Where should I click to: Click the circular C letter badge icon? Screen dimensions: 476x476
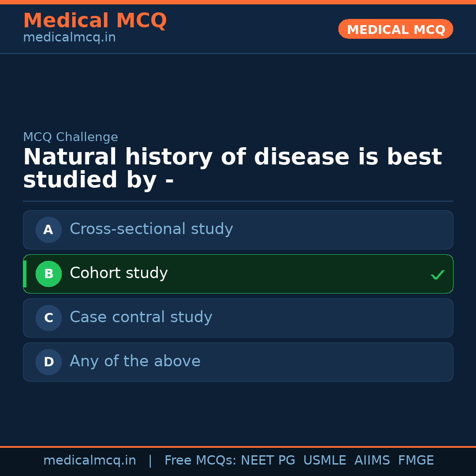pyautogui.click(x=48, y=318)
